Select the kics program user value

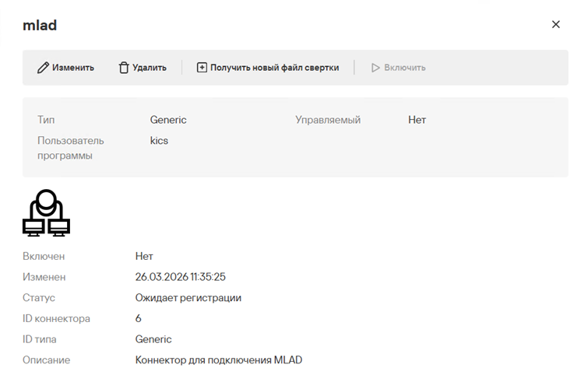tap(159, 141)
